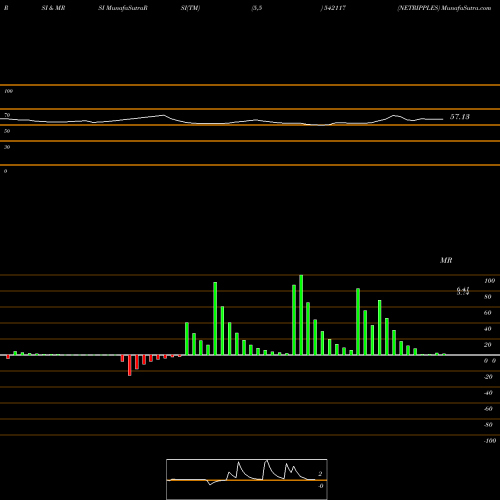
Task: Click the overlapping MR value readout near 80
Action: (x=463, y=291)
